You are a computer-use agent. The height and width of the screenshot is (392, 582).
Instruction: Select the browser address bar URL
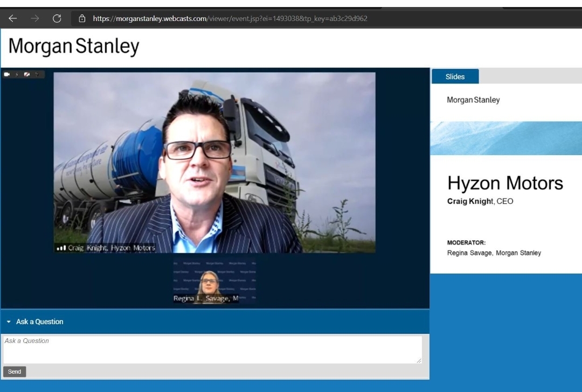click(230, 18)
